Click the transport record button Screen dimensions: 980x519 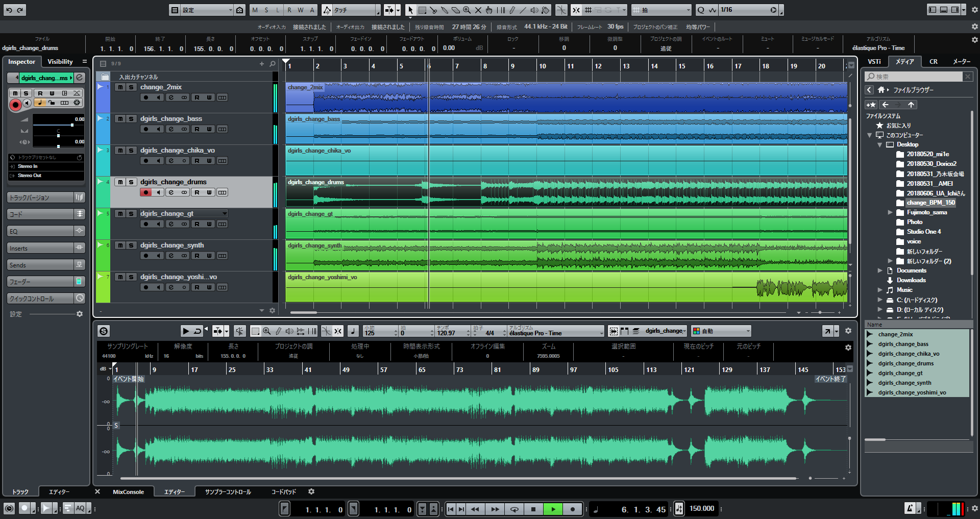pos(573,509)
